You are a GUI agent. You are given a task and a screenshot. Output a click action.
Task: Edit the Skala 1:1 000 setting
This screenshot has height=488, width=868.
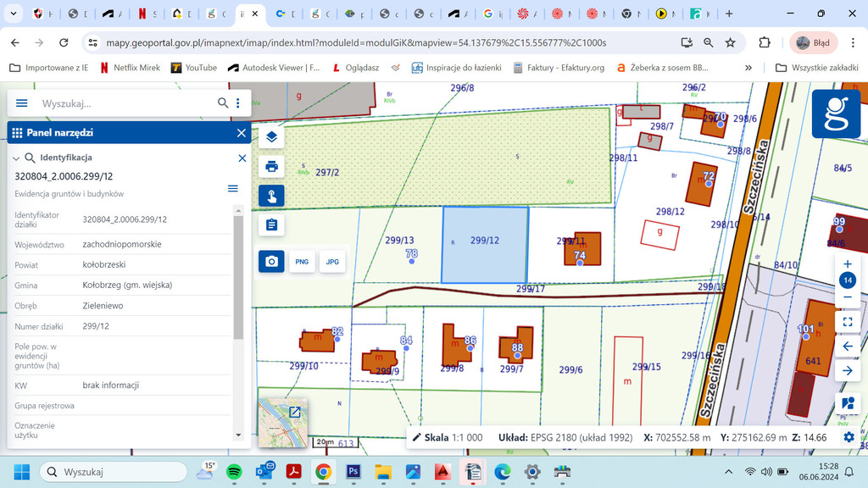[447, 437]
